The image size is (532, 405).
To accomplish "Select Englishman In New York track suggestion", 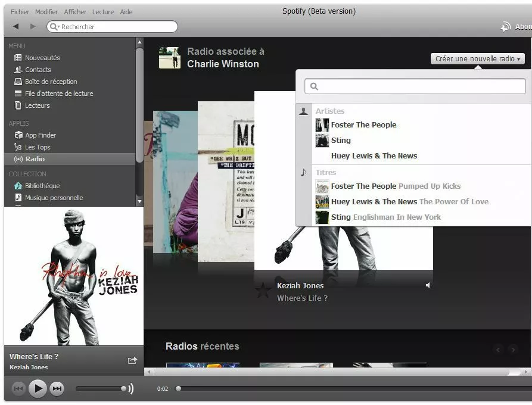I will coord(397,217).
